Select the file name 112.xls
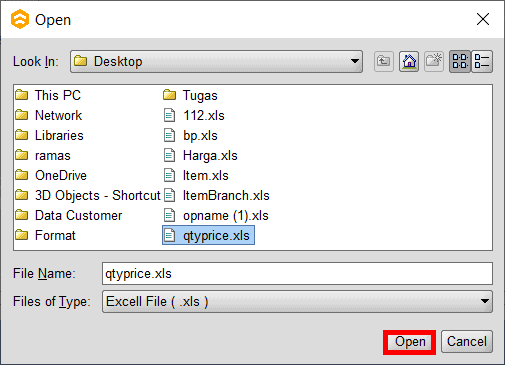505x365 pixels. (204, 116)
